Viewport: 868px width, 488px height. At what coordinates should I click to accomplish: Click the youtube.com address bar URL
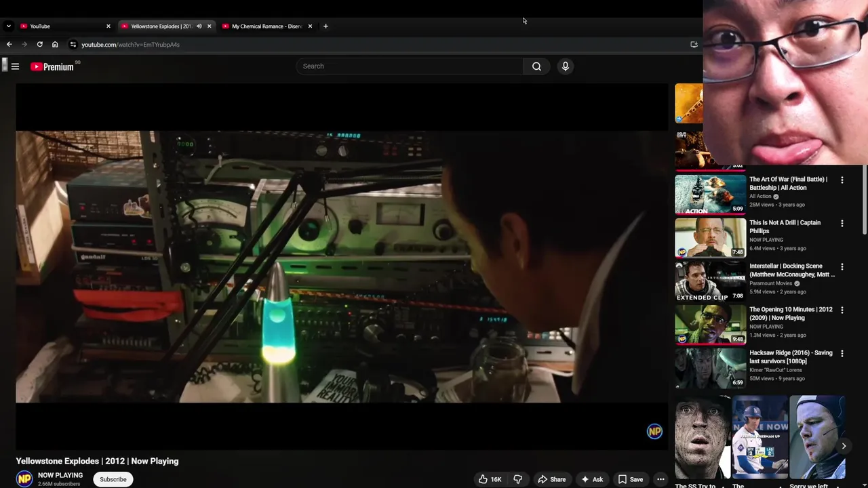tap(130, 45)
